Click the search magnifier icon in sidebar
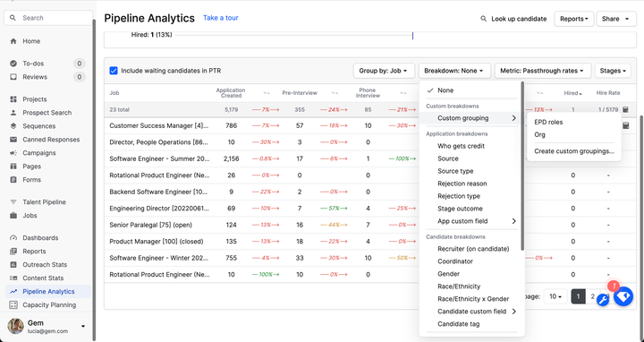Screen dimensions: 644x342 pyautogui.click(x=13, y=18)
